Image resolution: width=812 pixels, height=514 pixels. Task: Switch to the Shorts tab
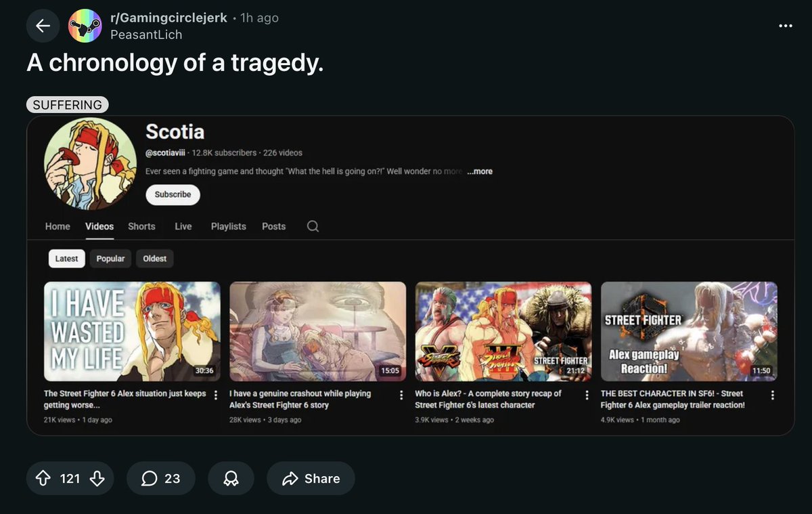[141, 227]
